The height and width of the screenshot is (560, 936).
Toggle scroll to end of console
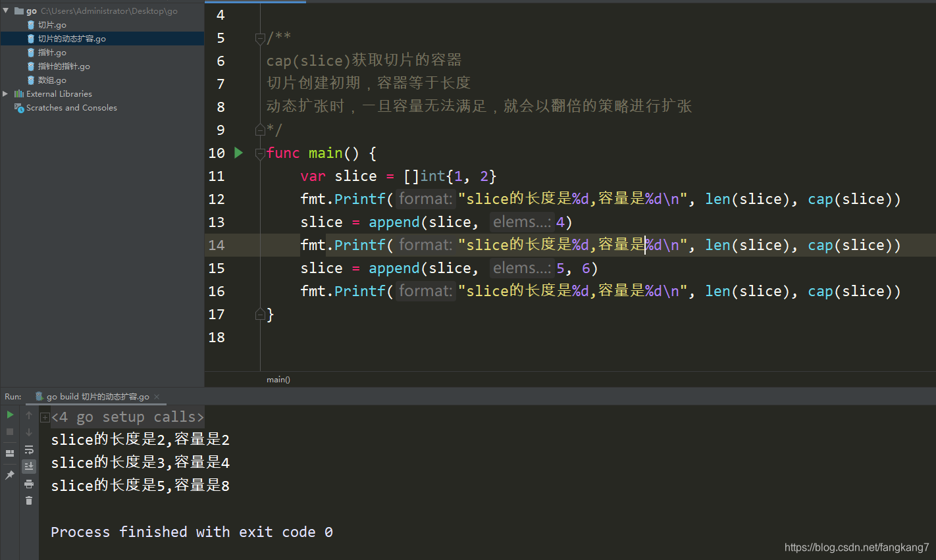pyautogui.click(x=29, y=466)
